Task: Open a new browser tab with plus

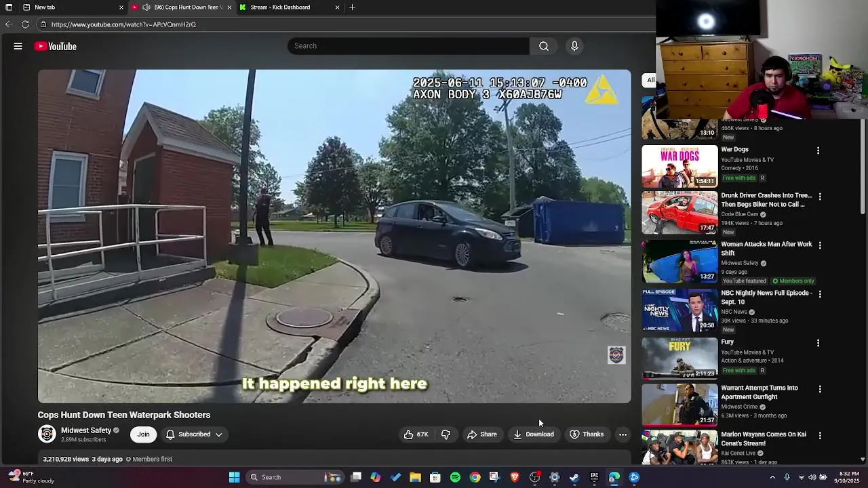Action: pyautogui.click(x=352, y=7)
